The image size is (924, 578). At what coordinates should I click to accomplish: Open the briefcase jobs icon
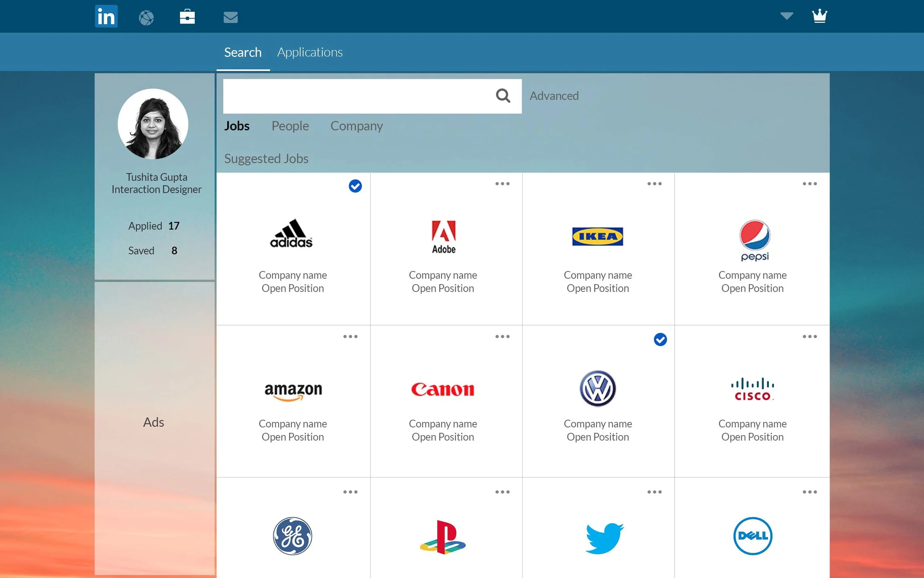pyautogui.click(x=187, y=16)
